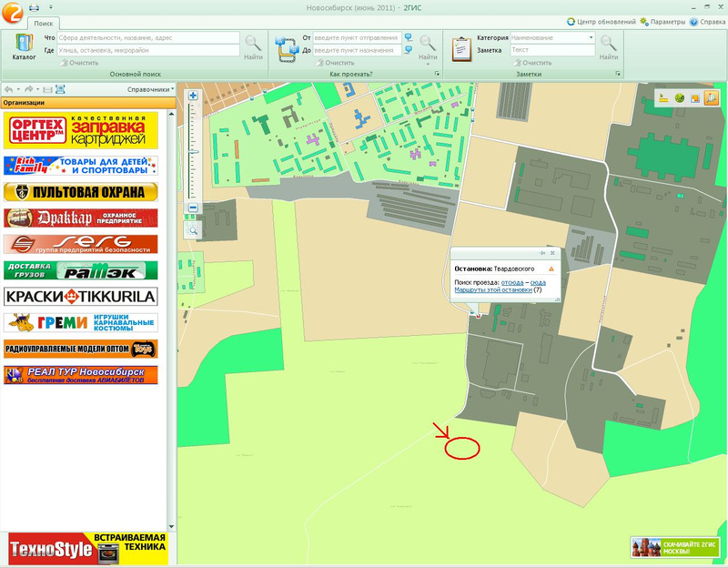Open the Rich Family kids goods banner

coord(81,166)
